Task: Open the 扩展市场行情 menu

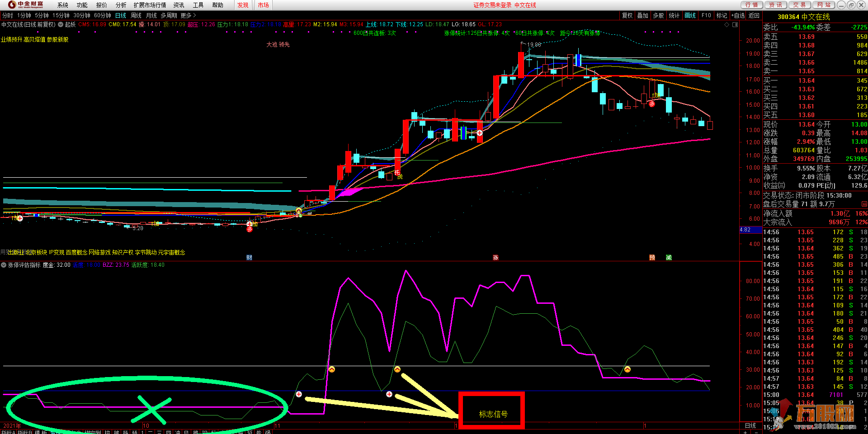Action: [150, 5]
